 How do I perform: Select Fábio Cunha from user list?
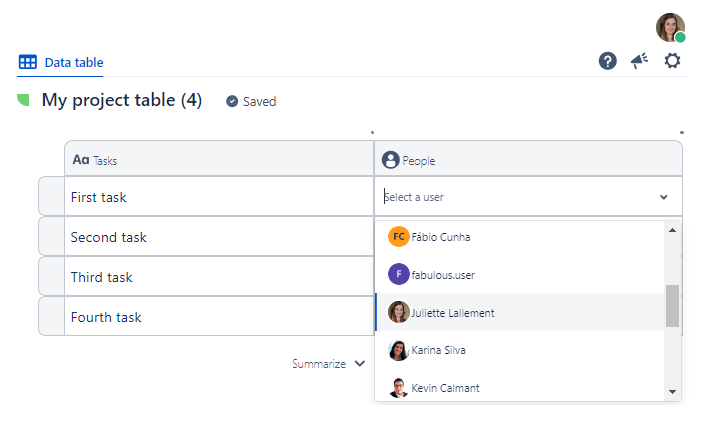tap(440, 237)
